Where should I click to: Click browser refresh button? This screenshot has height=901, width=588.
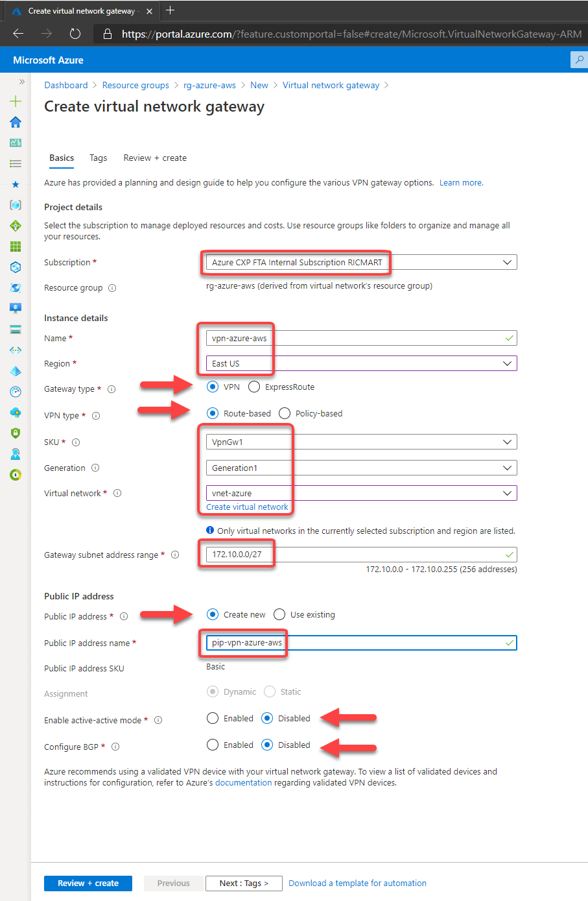coord(75,34)
